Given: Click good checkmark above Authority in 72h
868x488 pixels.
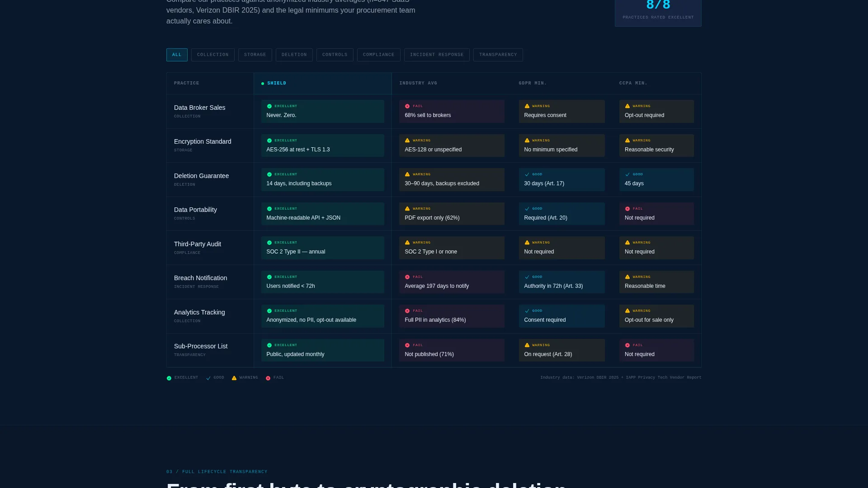Looking at the screenshot, I should pos(527,277).
